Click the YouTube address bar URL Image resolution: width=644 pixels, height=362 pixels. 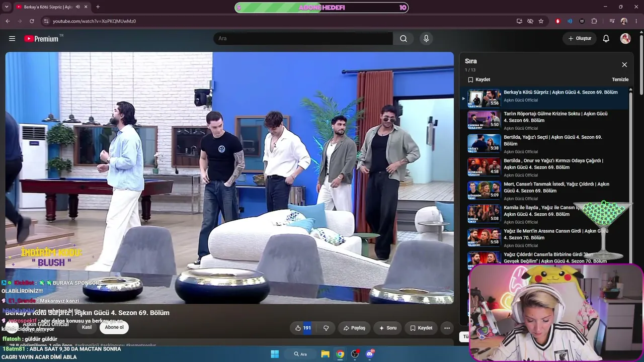coord(95,21)
